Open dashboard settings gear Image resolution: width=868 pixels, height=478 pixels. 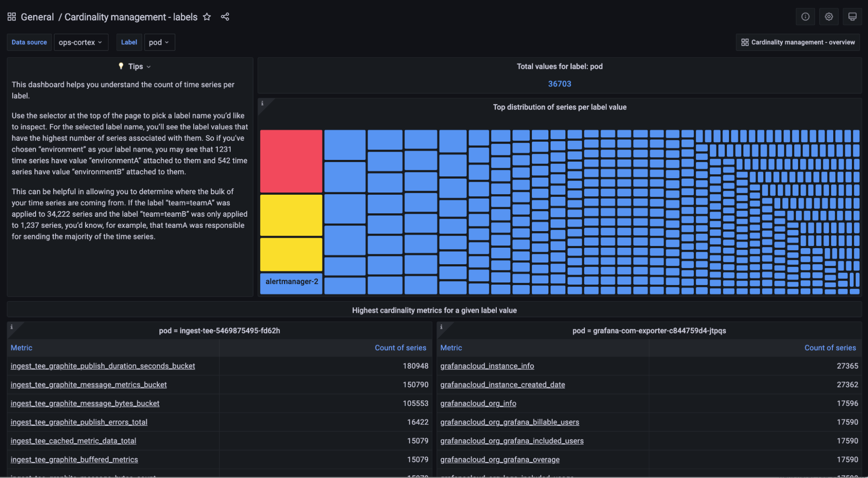pyautogui.click(x=829, y=17)
